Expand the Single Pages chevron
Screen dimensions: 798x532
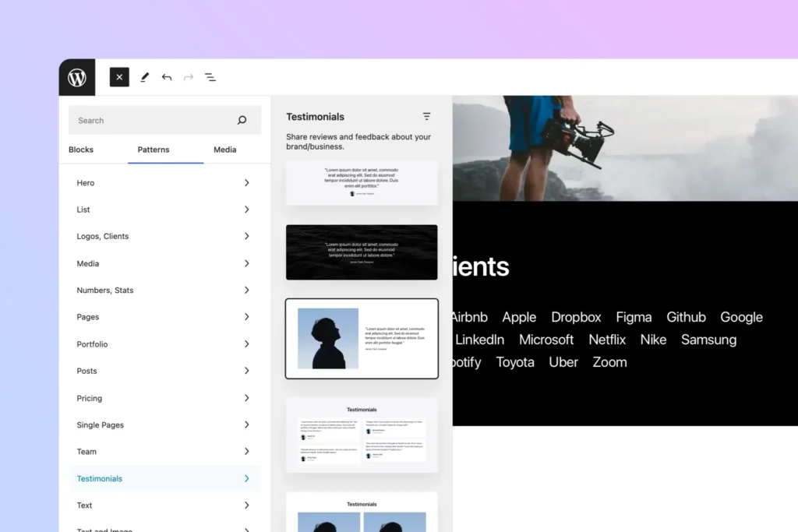pyautogui.click(x=246, y=425)
